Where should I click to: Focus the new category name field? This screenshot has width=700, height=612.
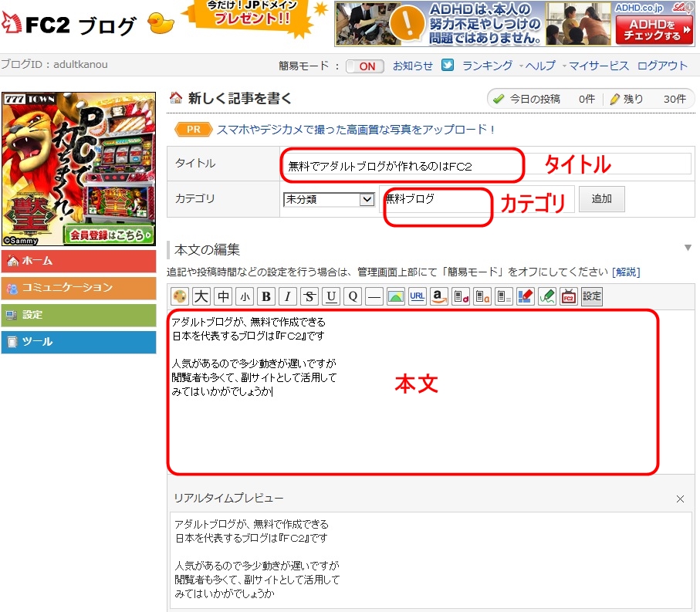coord(477,199)
